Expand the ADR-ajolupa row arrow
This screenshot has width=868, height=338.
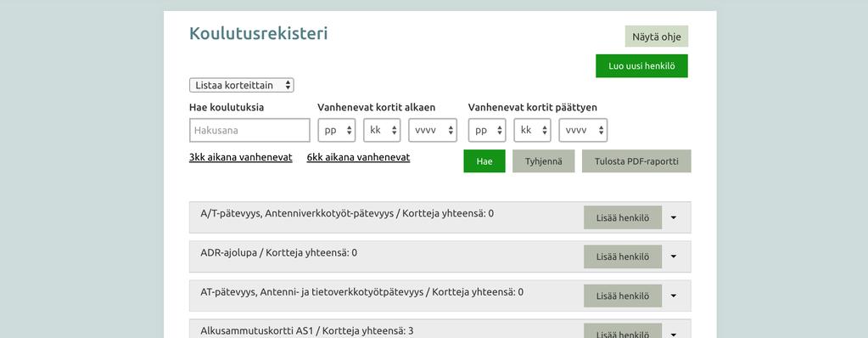pyautogui.click(x=674, y=256)
